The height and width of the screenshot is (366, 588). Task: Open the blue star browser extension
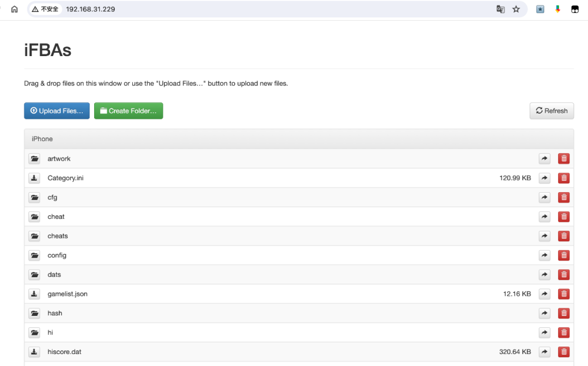click(x=540, y=9)
